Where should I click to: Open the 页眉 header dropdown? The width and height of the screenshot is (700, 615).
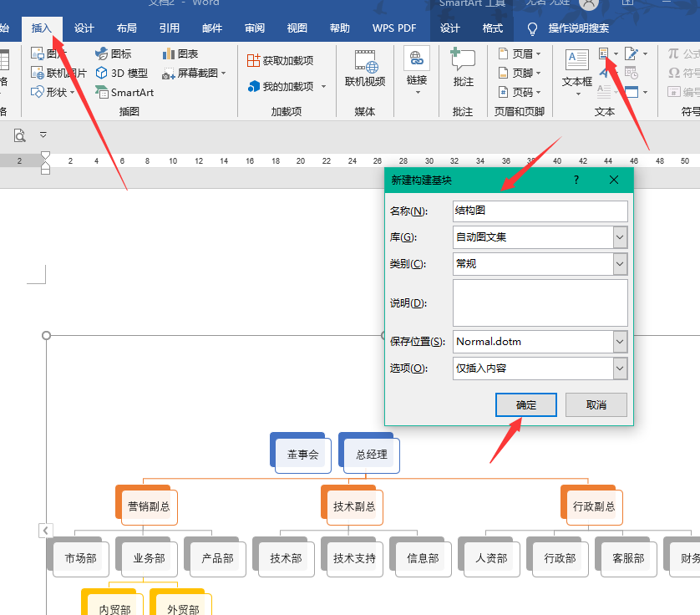pos(520,54)
